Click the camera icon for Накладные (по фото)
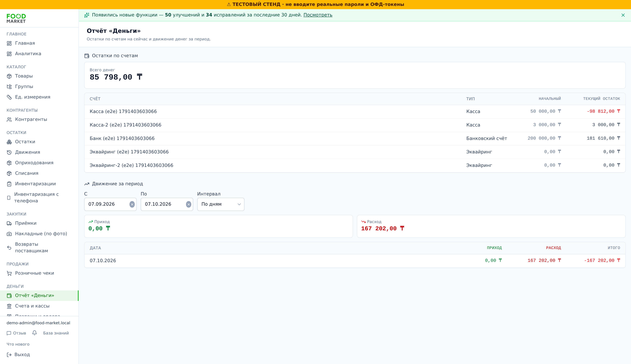 point(9,234)
